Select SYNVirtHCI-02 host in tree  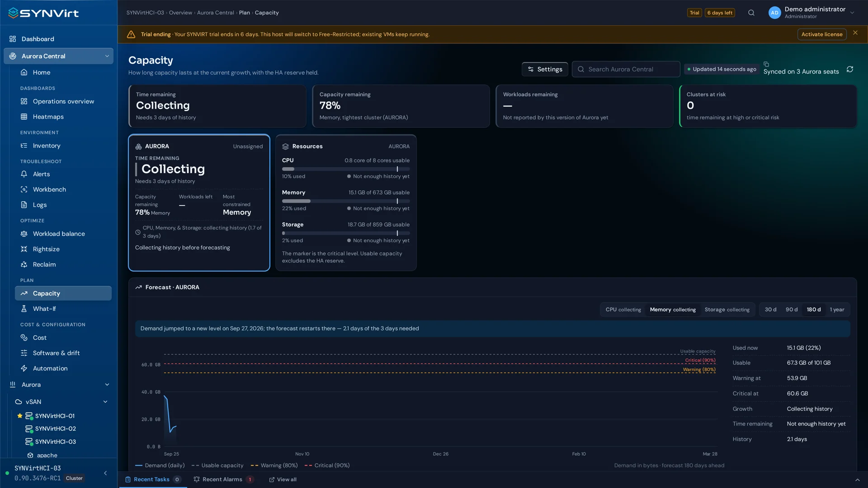[56, 428]
